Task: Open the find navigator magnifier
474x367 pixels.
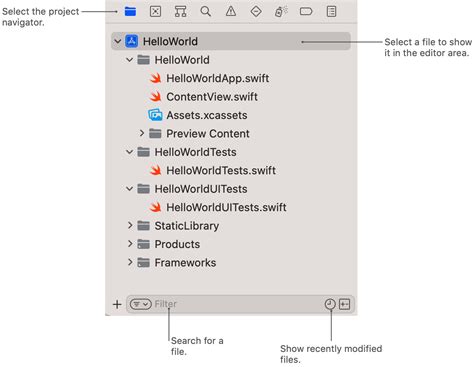Action: click(x=206, y=11)
